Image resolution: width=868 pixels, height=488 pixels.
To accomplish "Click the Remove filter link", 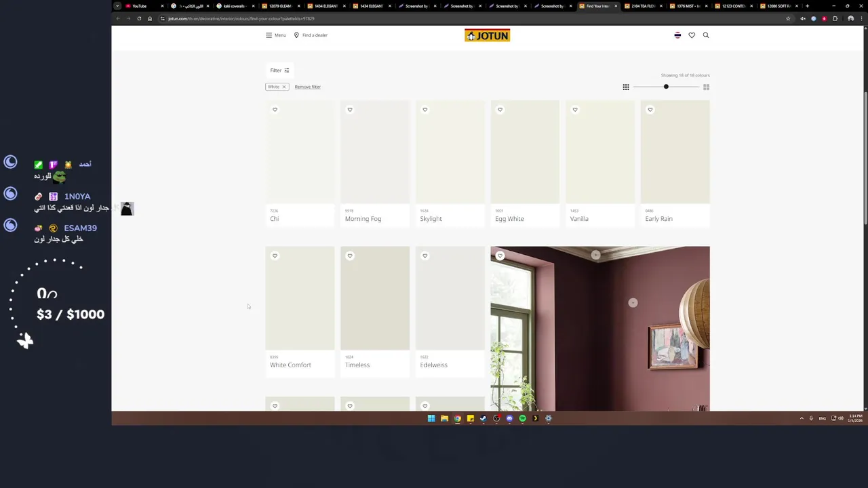I will click(307, 87).
